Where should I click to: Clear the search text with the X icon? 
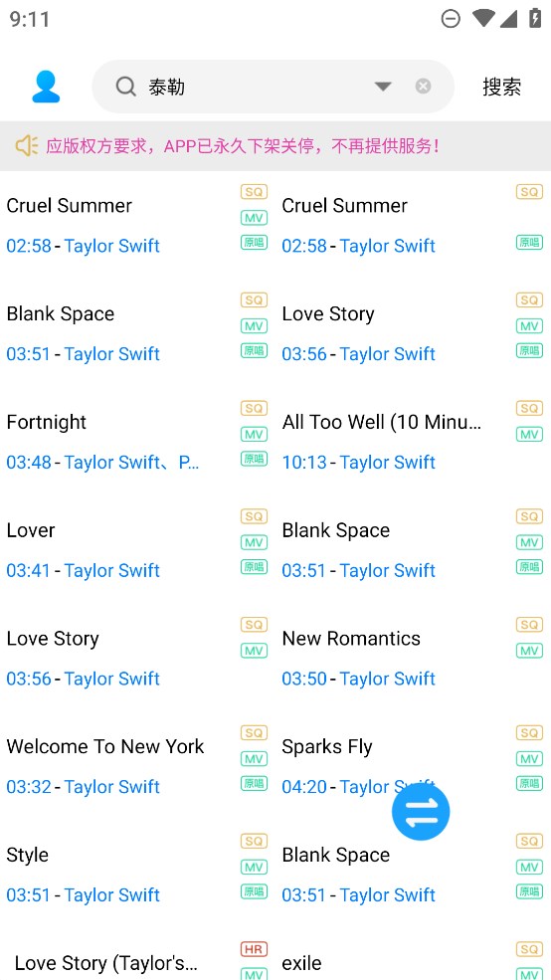[423, 87]
